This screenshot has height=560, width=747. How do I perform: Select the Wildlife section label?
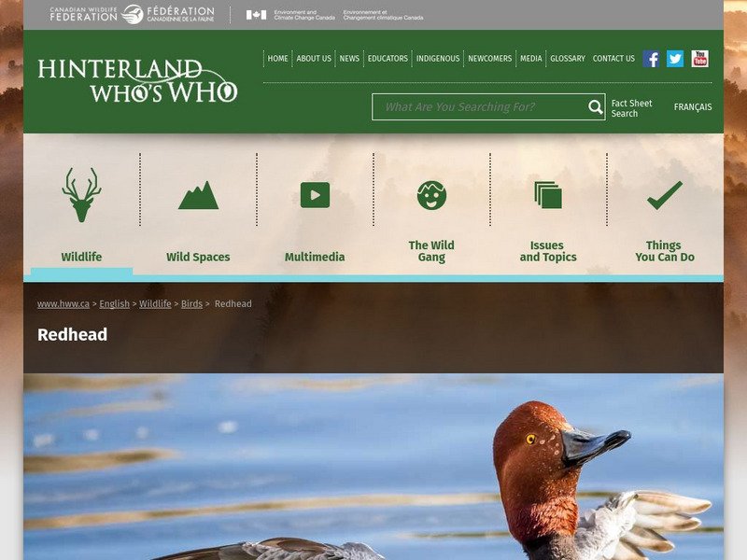(81, 258)
